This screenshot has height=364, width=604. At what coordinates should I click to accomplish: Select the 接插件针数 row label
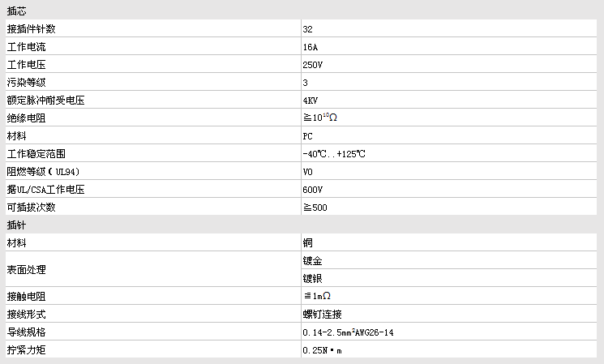[x=31, y=28]
